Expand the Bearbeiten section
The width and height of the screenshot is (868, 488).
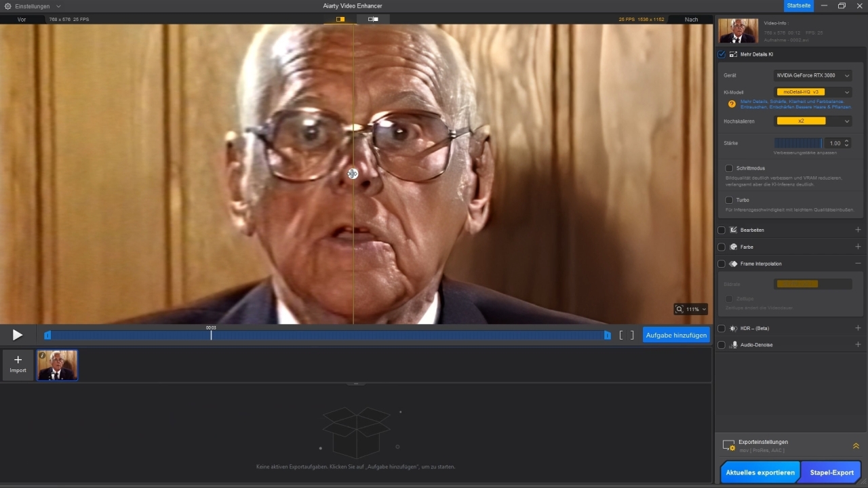pyautogui.click(x=858, y=230)
